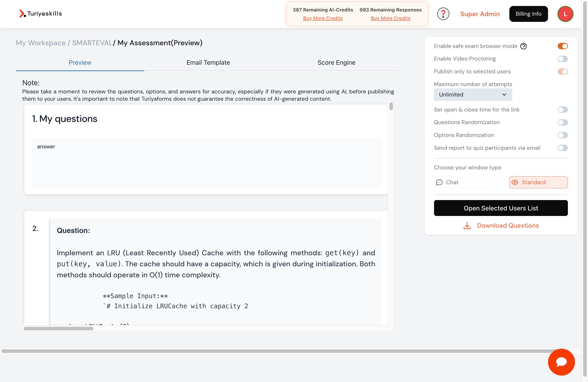
Task: Click the Download Questions arrow icon
Action: tap(467, 225)
